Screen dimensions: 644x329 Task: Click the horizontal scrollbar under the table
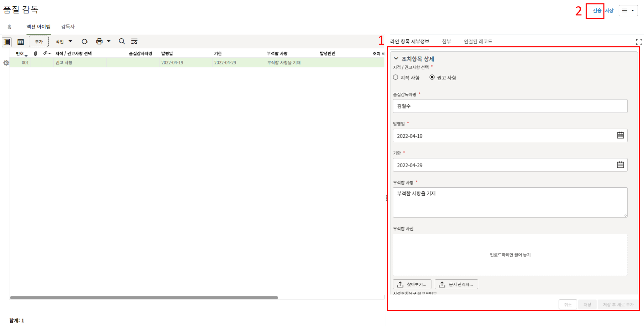pyautogui.click(x=144, y=297)
